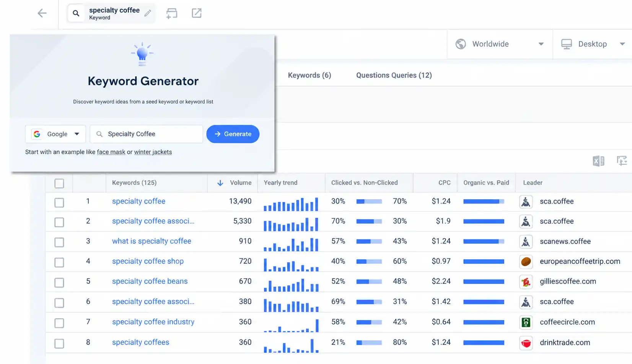
Task: Click the 30% vs 70% clicked bar in row 1
Action: (x=369, y=201)
